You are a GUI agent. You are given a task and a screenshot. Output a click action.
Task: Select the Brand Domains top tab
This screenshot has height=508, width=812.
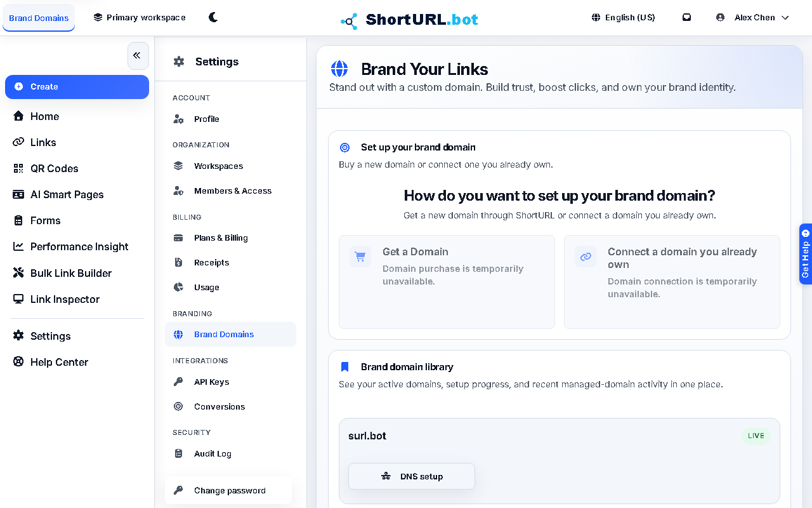(x=39, y=18)
